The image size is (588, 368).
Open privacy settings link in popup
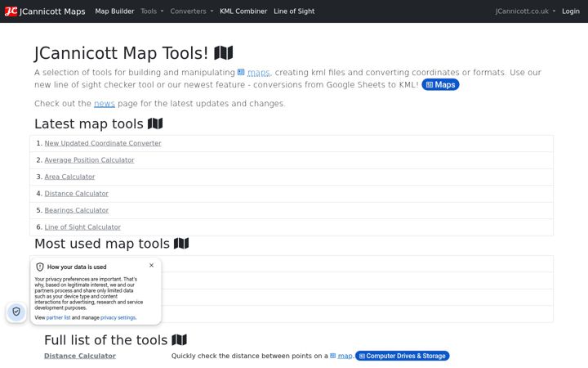pos(118,317)
